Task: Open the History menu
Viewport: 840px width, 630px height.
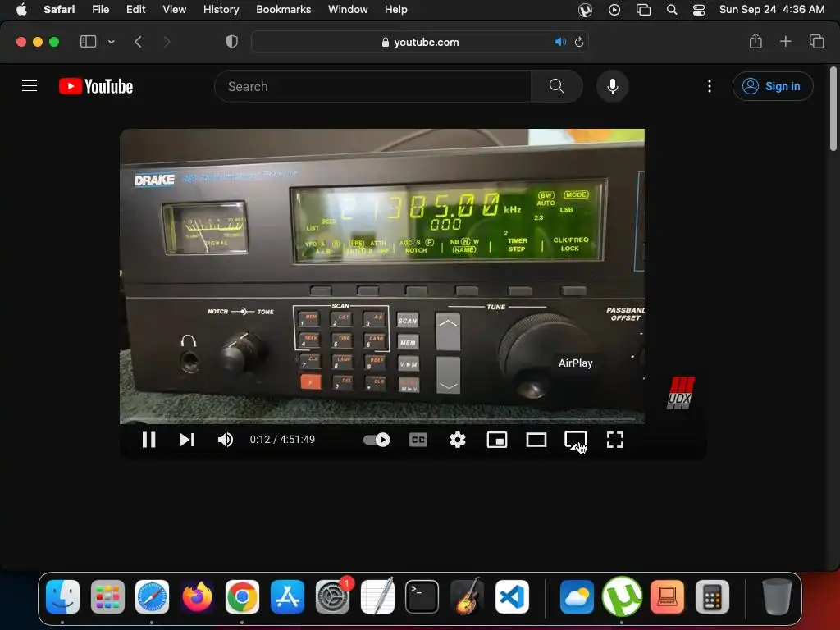Action: (221, 9)
